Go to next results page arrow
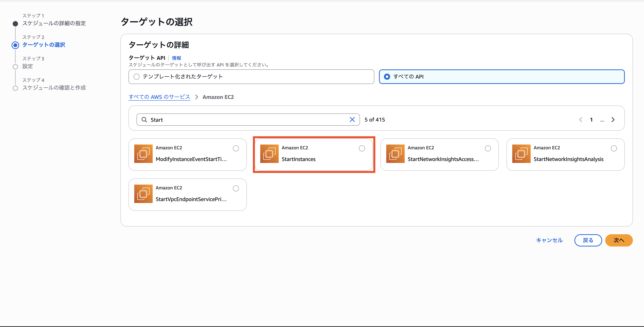Screen dimensions: 644x327 [x=613, y=120]
